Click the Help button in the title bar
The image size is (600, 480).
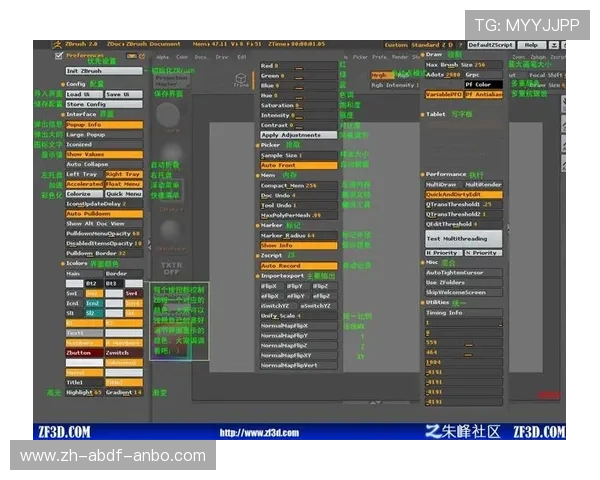pos(530,45)
